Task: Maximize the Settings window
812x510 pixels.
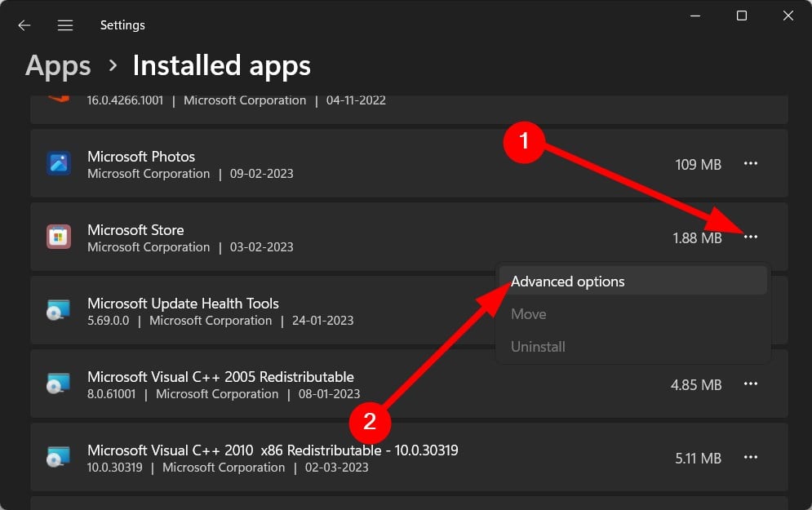Action: pos(742,16)
